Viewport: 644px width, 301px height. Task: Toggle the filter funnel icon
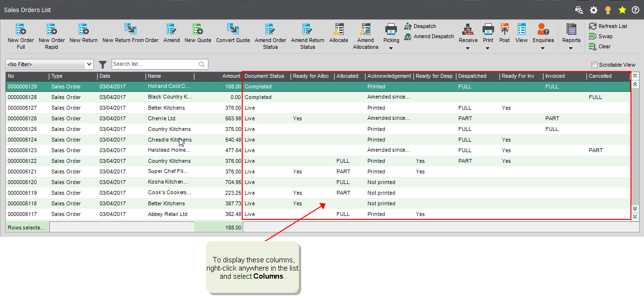pyautogui.click(x=102, y=64)
